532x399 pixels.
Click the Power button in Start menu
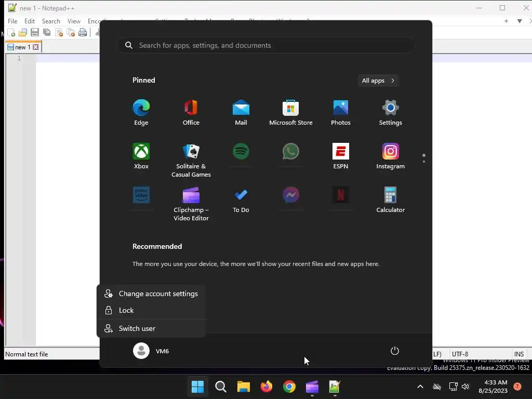click(395, 351)
